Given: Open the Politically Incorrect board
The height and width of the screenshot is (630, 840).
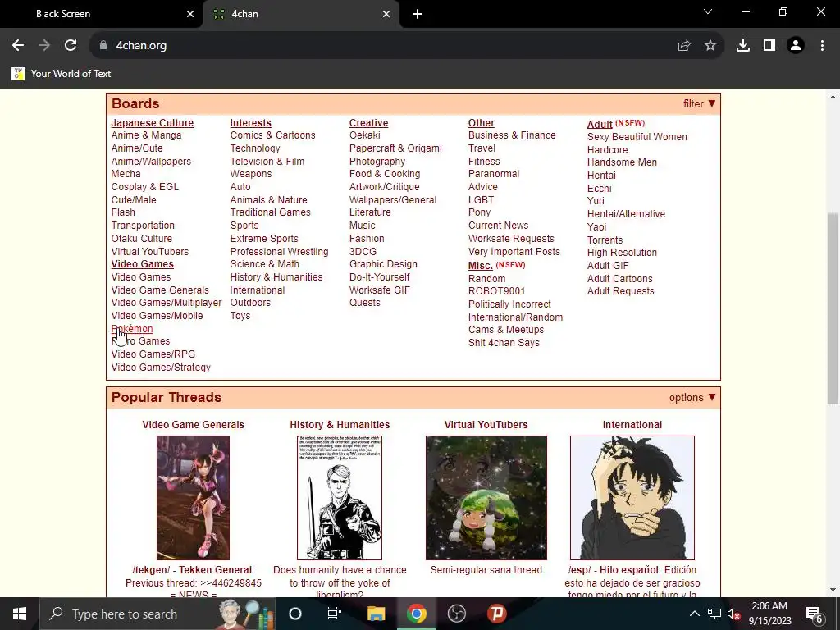Looking at the screenshot, I should point(509,304).
